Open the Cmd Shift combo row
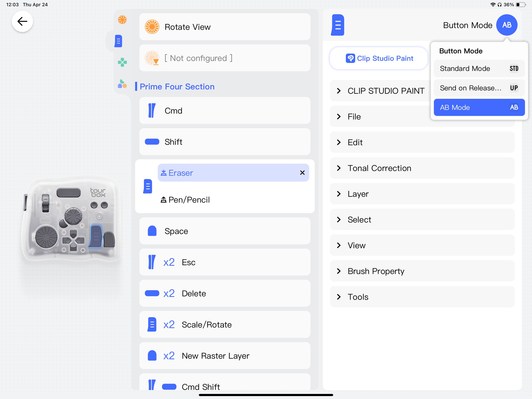532x399 pixels. pos(225,382)
